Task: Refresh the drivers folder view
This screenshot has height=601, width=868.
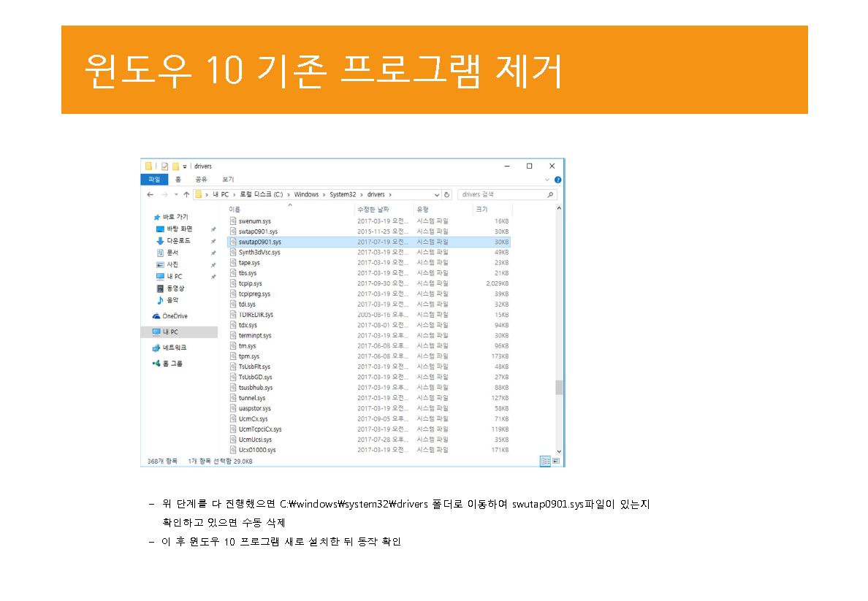Action: [x=447, y=195]
